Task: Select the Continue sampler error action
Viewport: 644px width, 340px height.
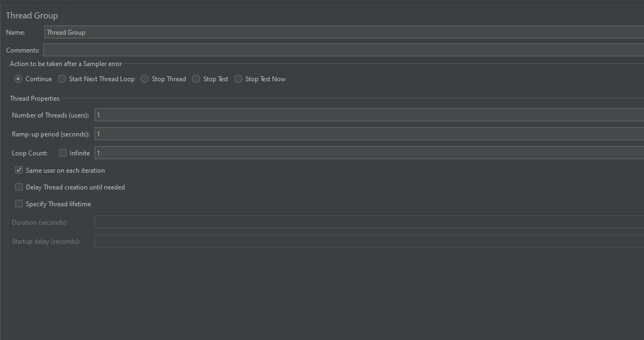Action: 17,79
